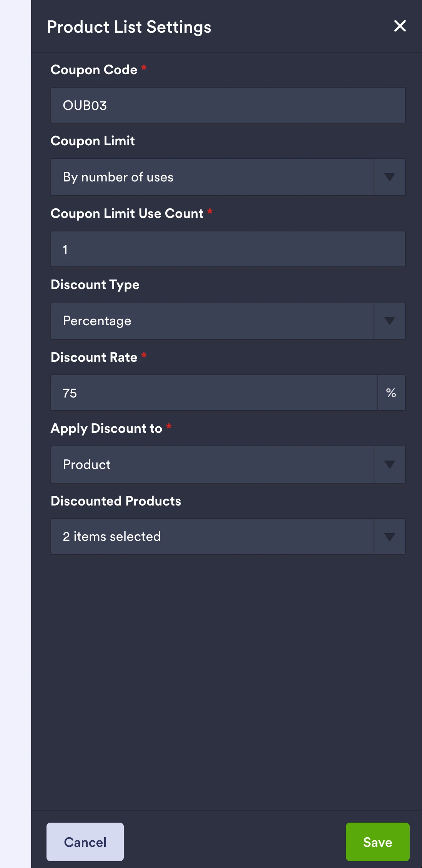Click the Product List Settings title
The height and width of the screenshot is (868, 422).
(x=129, y=27)
